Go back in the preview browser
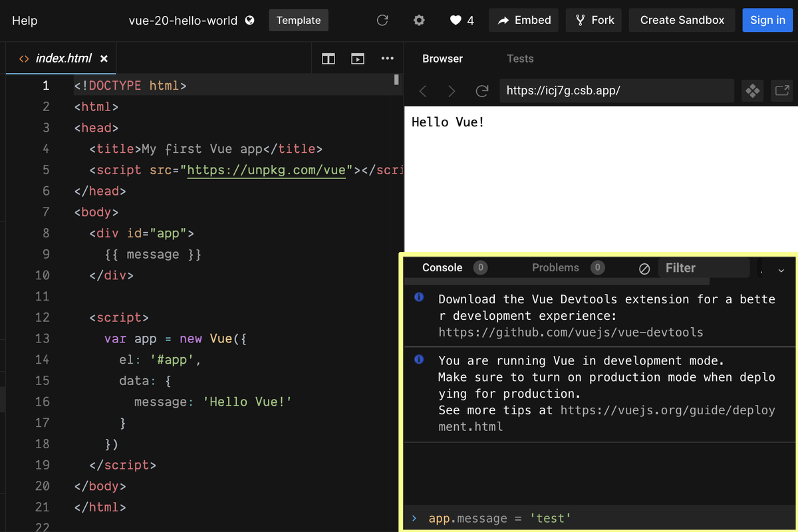798x532 pixels. coord(423,90)
